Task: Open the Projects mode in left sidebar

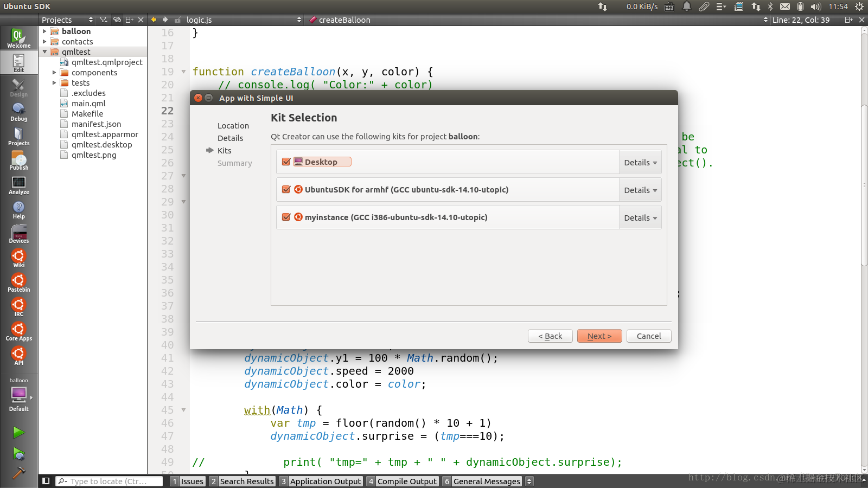Action: 19,136
